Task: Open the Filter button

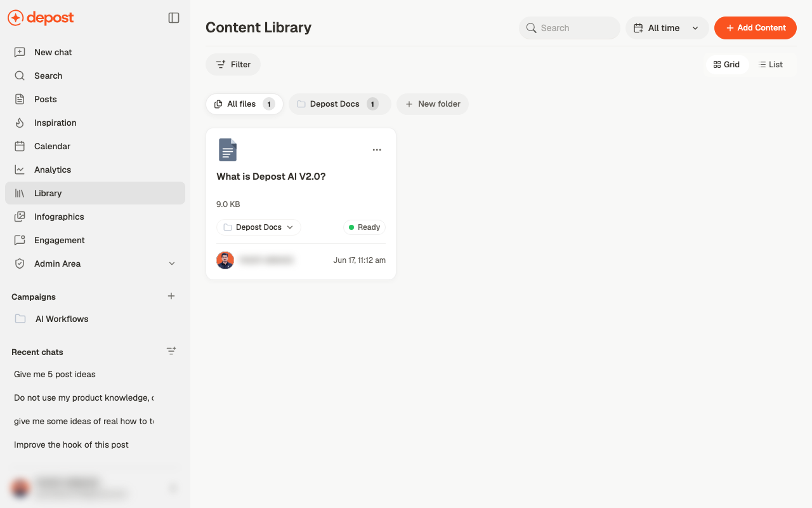Action: (233, 64)
